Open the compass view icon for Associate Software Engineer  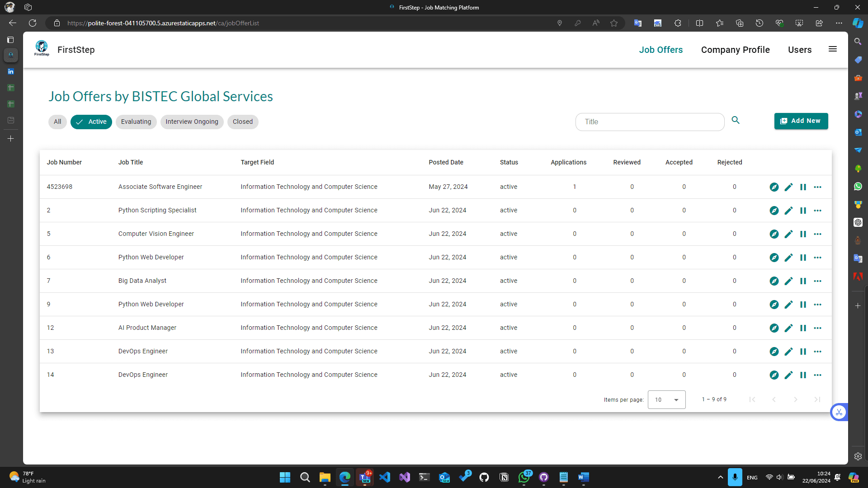[x=774, y=187]
